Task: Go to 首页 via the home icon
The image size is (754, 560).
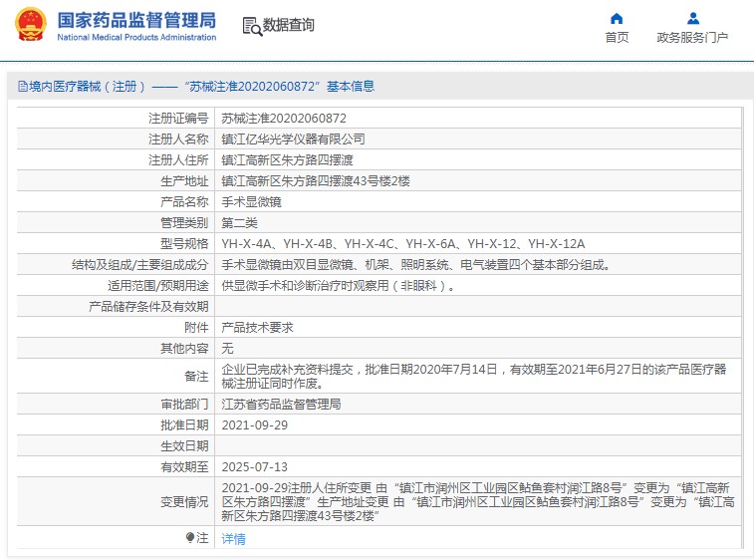Action: (617, 19)
